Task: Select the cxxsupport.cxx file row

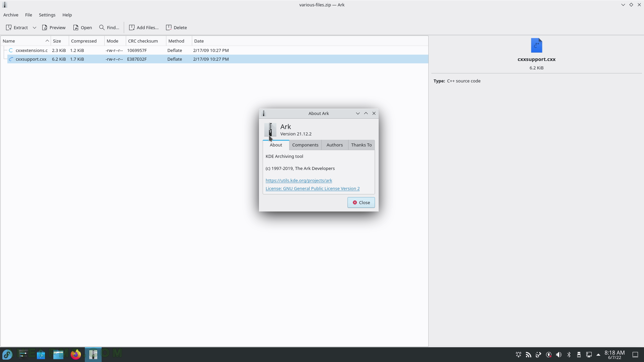Action: tap(218, 59)
